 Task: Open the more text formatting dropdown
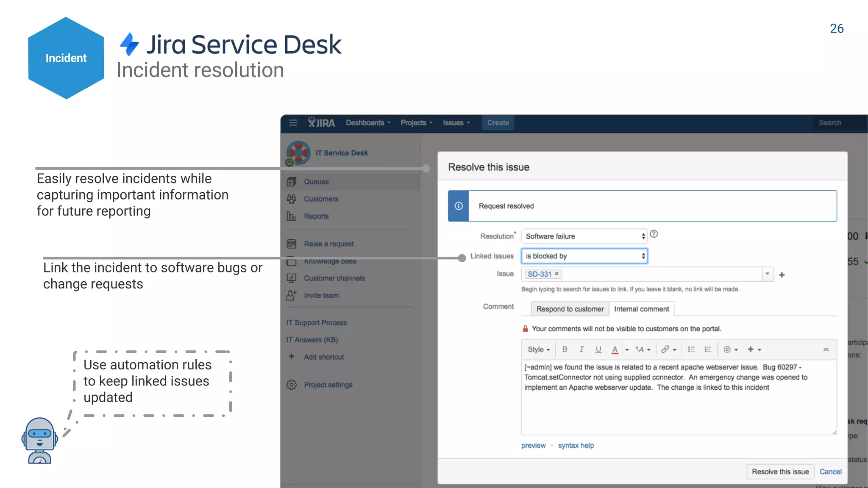[643, 349]
